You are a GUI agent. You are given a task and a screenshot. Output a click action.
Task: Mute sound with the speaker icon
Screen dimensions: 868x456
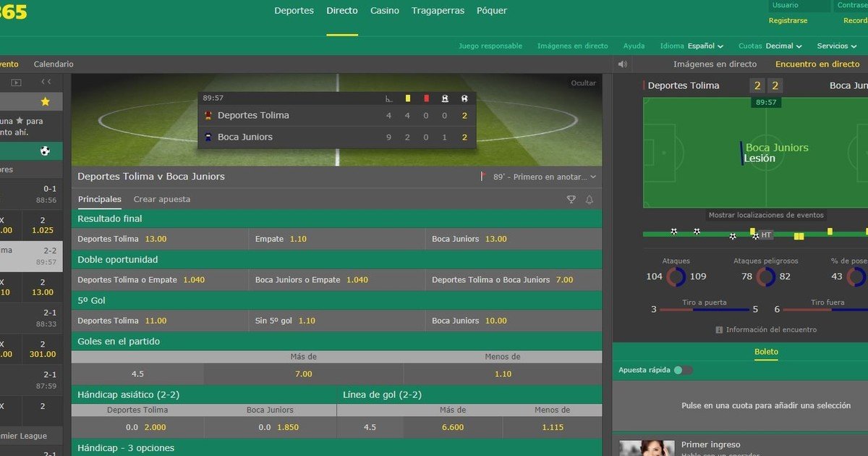[x=622, y=64]
